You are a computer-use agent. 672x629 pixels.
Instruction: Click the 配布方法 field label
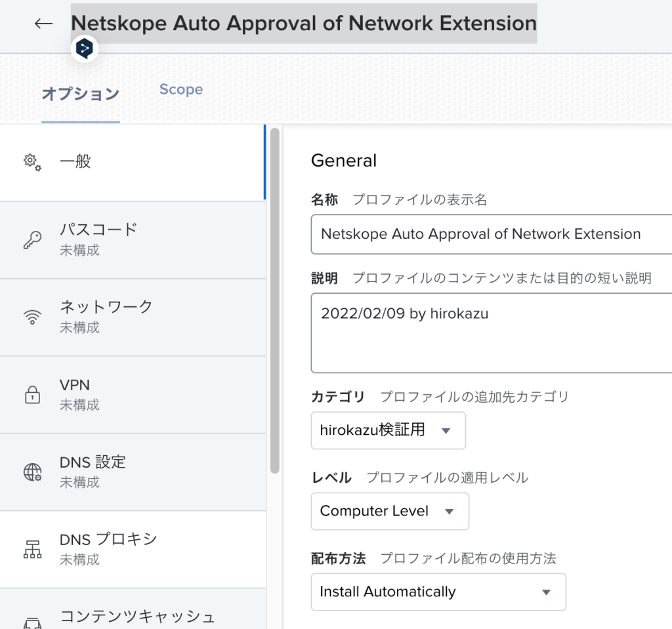[x=338, y=558]
